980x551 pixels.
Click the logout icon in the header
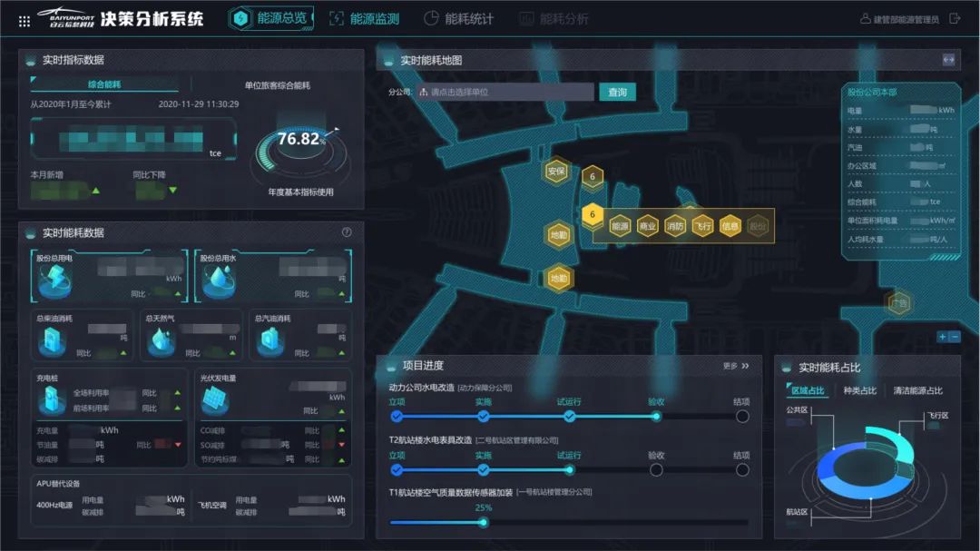point(955,19)
